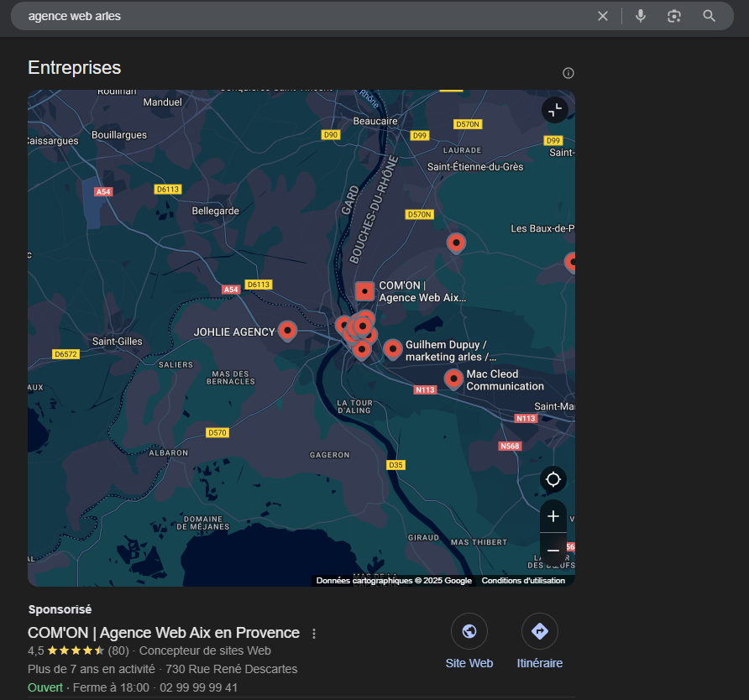Click the Itinéraire text link

tap(540, 663)
